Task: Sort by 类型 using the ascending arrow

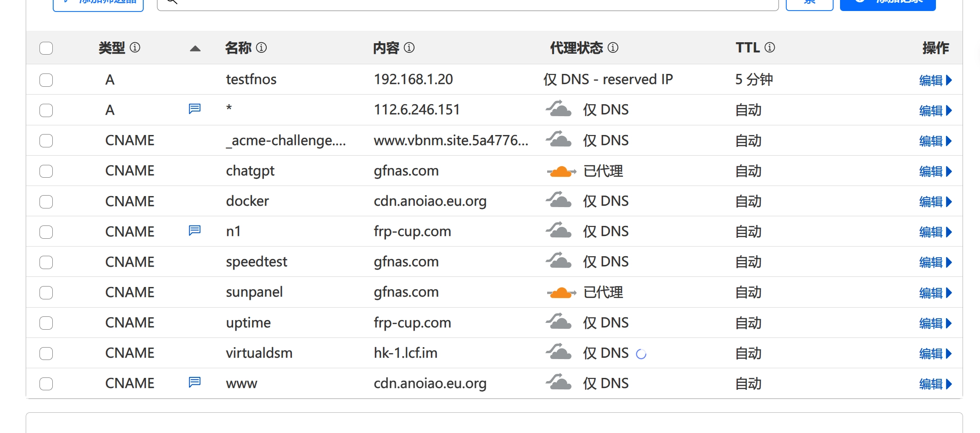Action: pos(195,48)
